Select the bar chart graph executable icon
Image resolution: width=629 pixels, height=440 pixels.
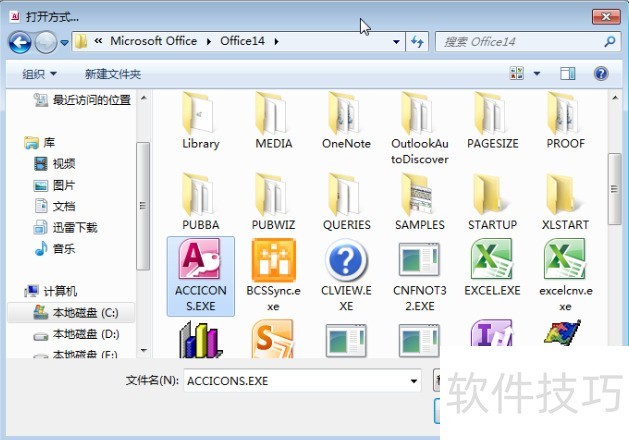pos(201,339)
